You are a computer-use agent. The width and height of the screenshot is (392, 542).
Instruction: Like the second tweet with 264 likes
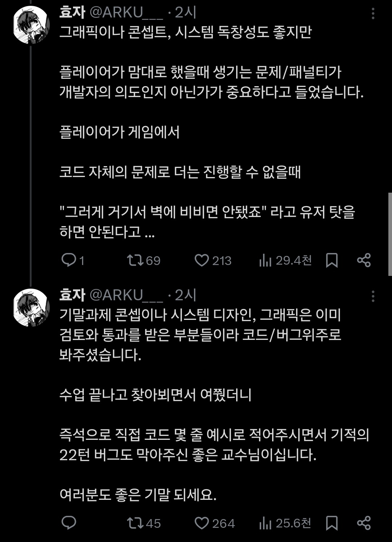click(202, 523)
